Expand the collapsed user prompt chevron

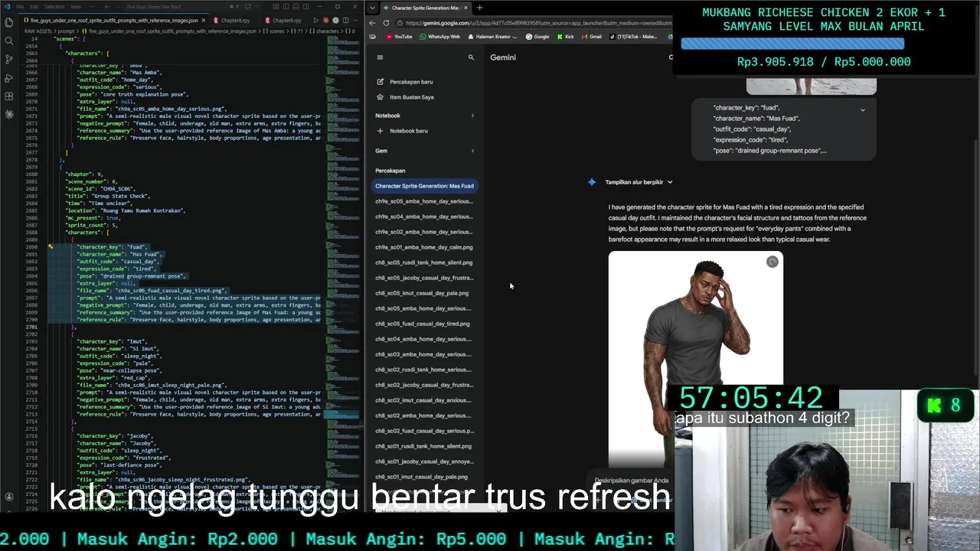tap(863, 110)
